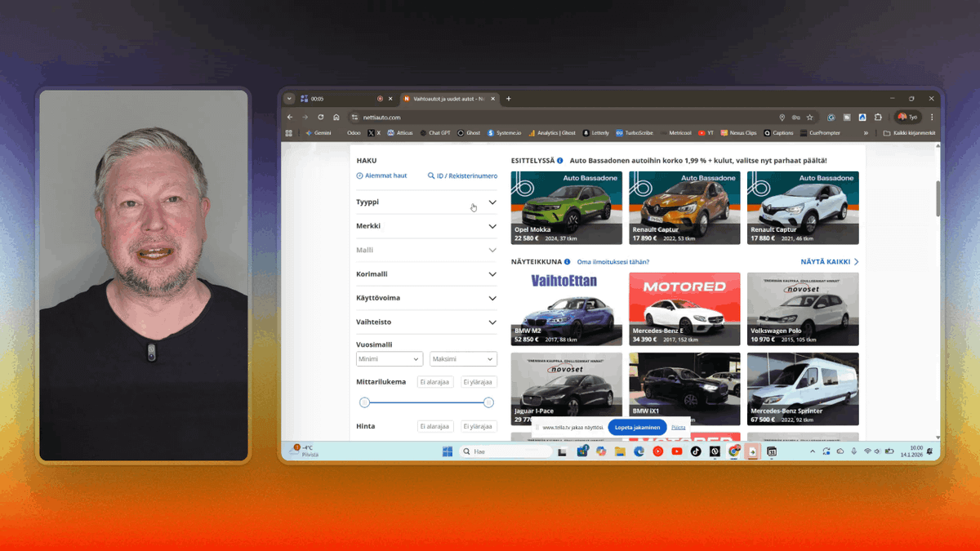Open the Aiemmat haut link
This screenshot has height=551, width=980.
381,176
